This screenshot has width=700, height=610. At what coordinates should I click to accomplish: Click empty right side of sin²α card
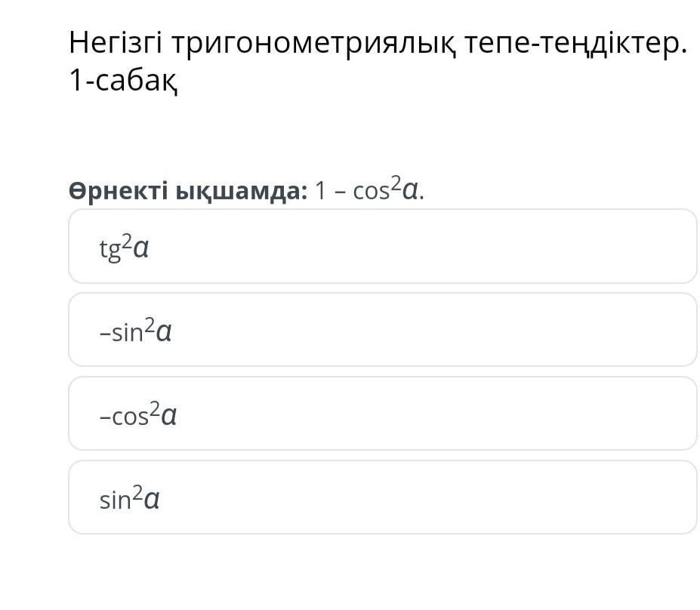(x=589, y=498)
